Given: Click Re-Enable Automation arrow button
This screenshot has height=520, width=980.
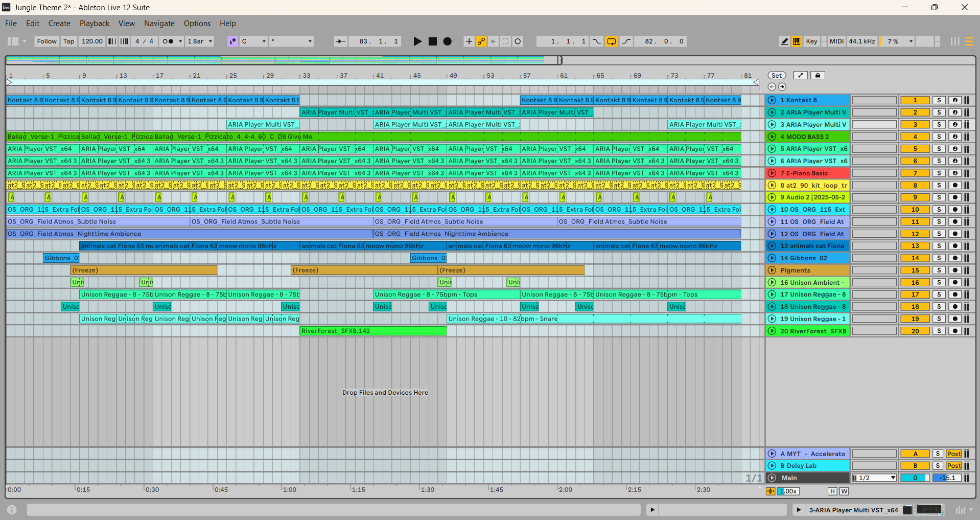Looking at the screenshot, I should click(493, 41).
